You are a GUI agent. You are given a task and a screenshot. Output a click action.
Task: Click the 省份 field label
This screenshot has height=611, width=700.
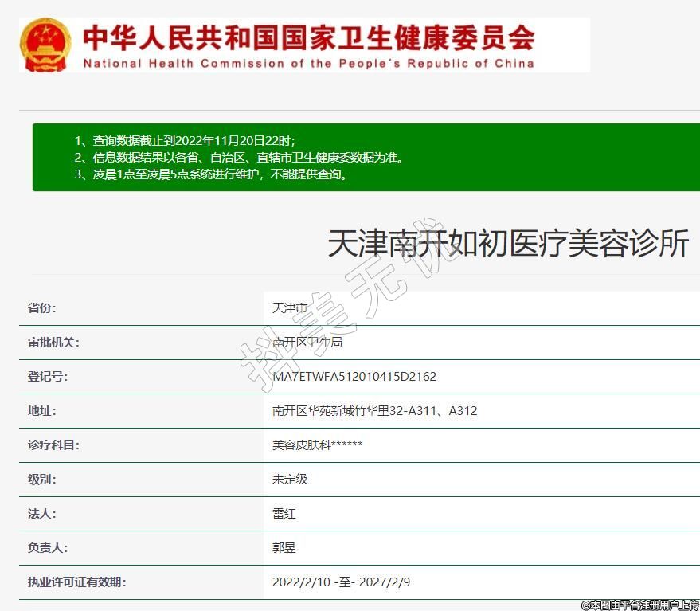click(42, 308)
